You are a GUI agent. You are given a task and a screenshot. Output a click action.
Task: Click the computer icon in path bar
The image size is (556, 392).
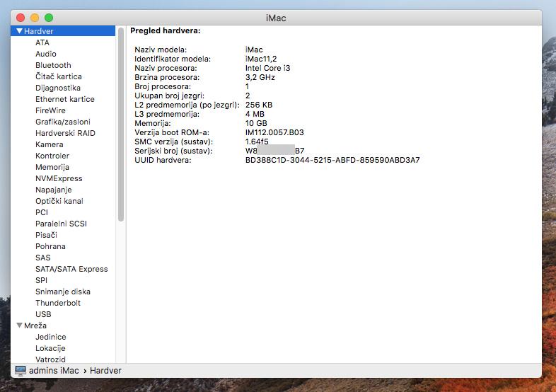(21, 371)
